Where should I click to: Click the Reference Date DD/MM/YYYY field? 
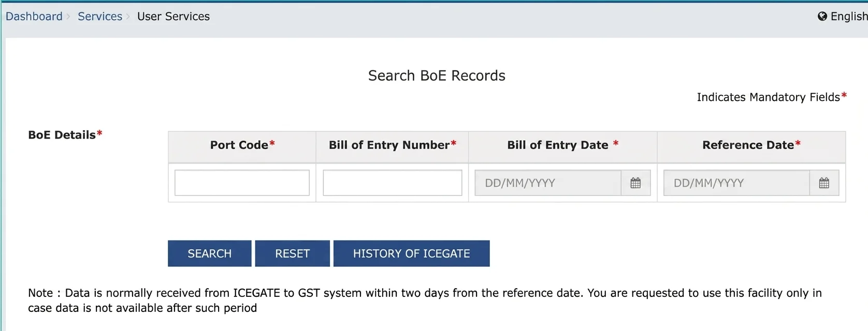[x=736, y=183]
